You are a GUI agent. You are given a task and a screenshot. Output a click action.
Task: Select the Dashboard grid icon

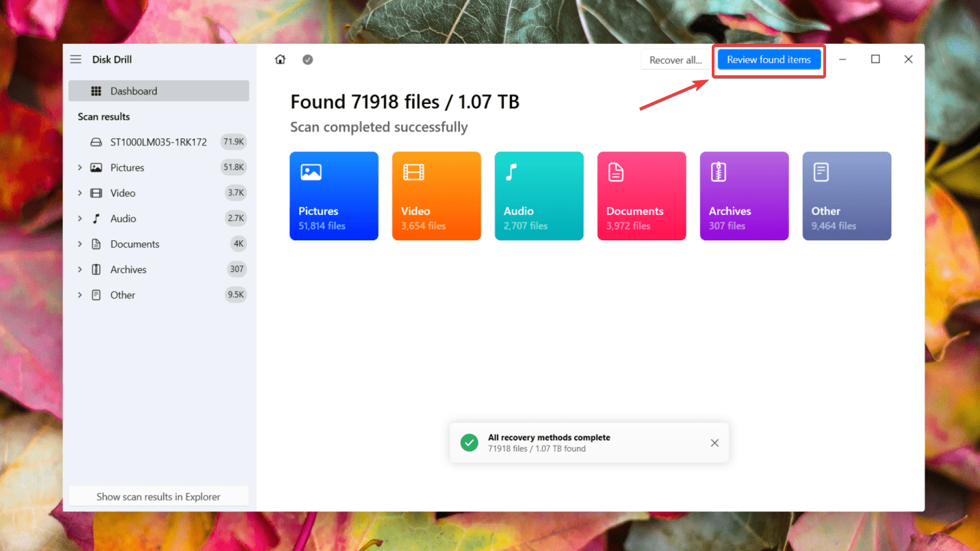coord(96,91)
